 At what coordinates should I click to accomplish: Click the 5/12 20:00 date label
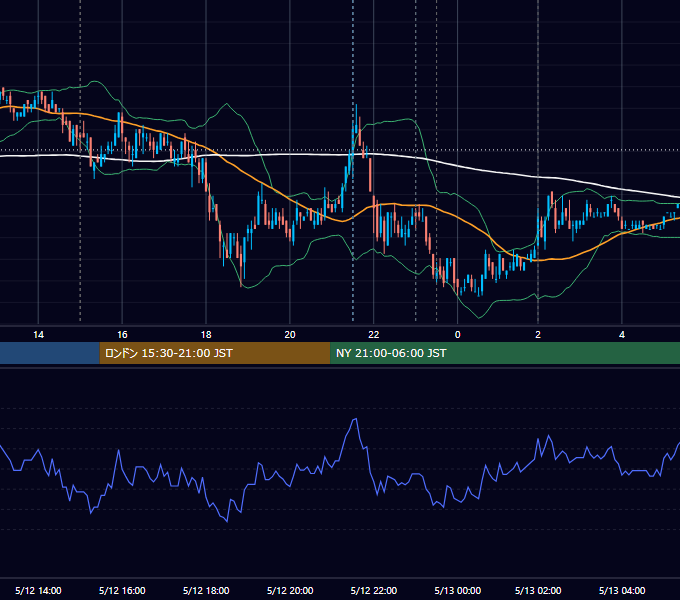[290, 590]
